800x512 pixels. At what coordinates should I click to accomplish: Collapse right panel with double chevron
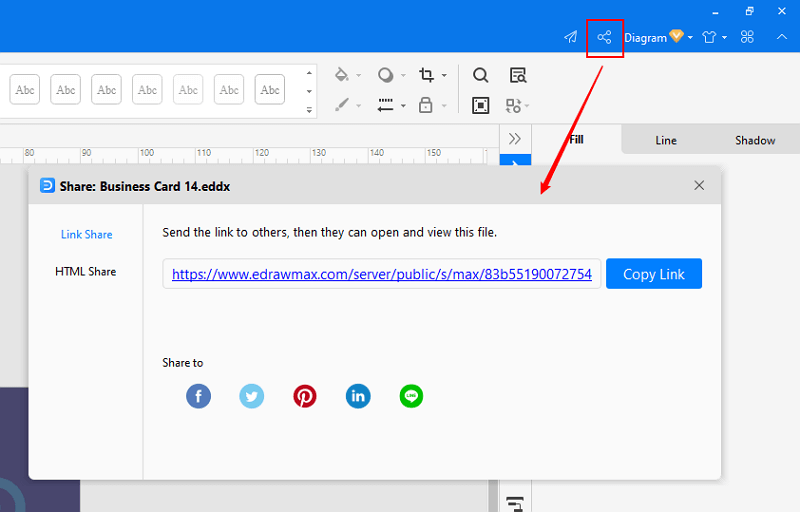(515, 138)
